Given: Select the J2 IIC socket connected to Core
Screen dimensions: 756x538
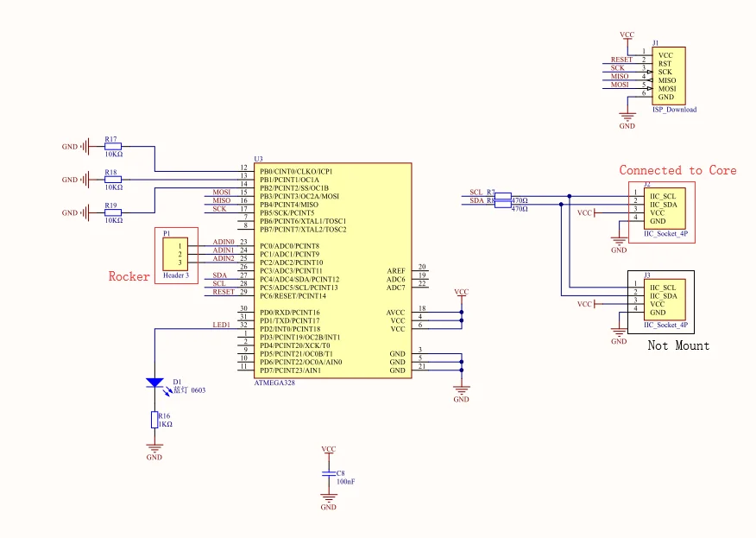Looking at the screenshot, I should 665,208.
